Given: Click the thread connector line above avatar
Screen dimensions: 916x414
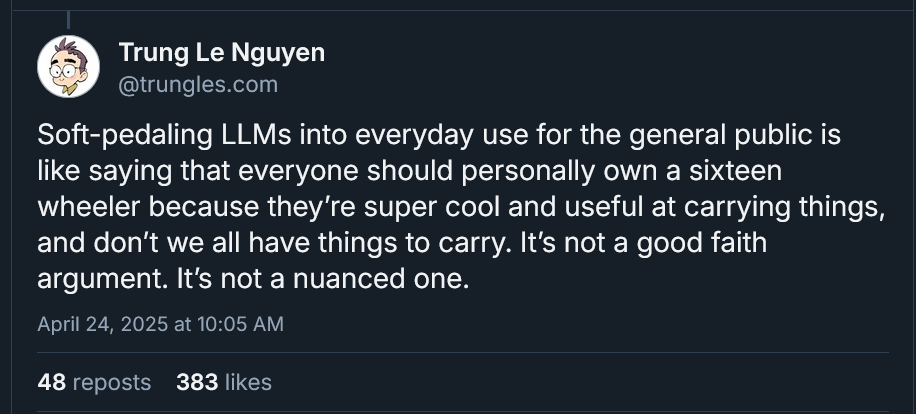Looking at the screenshot, I should (x=68, y=17).
